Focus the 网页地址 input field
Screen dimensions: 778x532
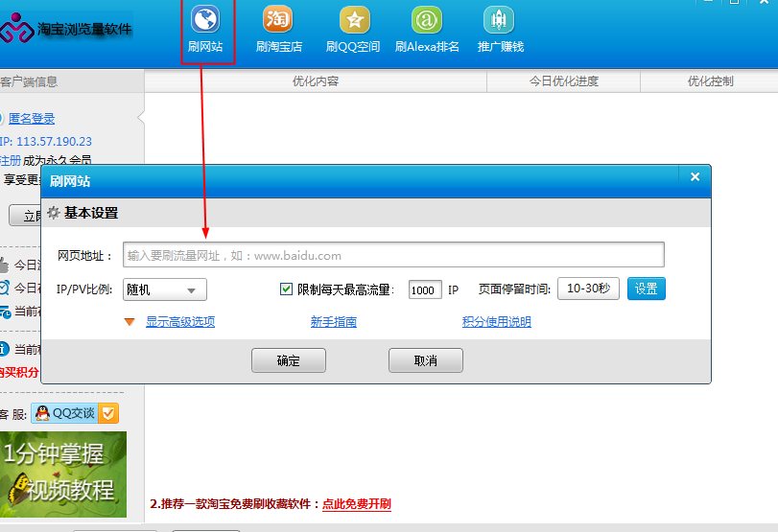click(x=393, y=255)
